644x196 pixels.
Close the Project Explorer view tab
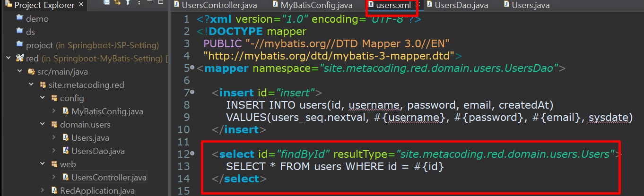[81, 5]
